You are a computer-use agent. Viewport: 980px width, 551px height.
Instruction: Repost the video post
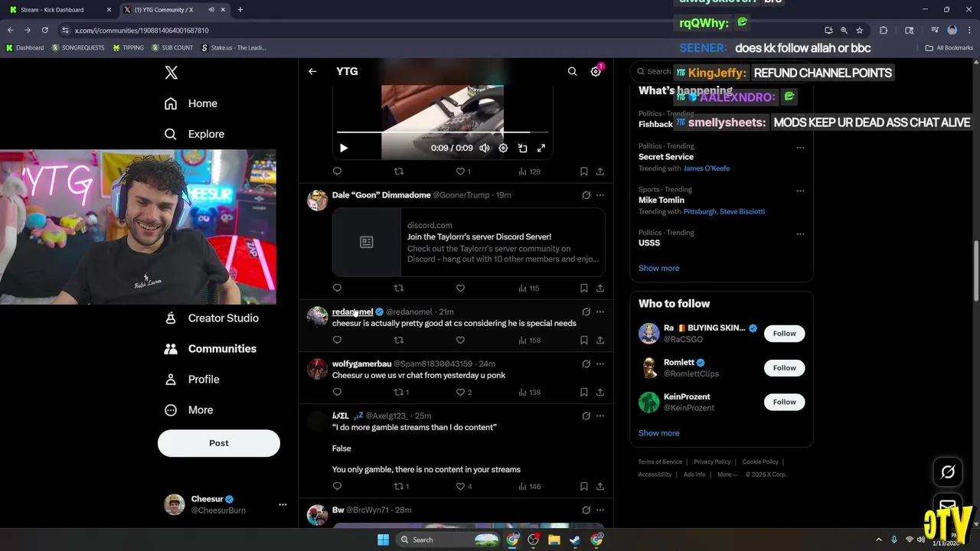(x=398, y=171)
